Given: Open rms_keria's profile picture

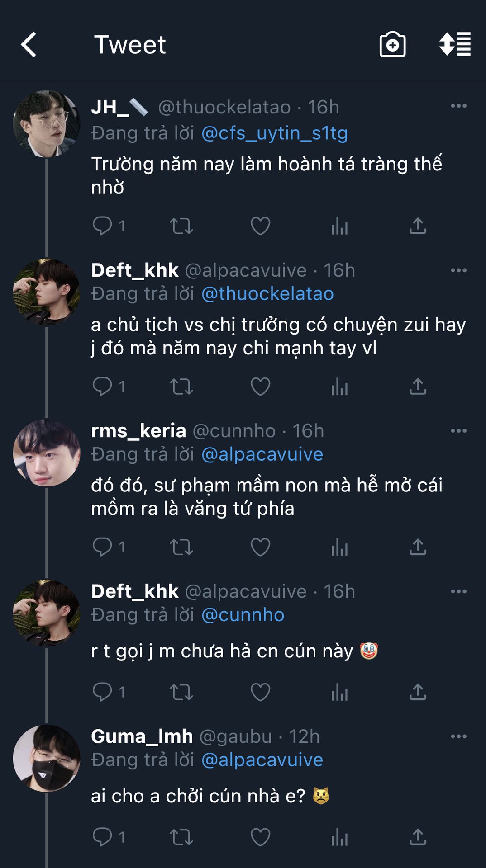Looking at the screenshot, I should pos(47,453).
